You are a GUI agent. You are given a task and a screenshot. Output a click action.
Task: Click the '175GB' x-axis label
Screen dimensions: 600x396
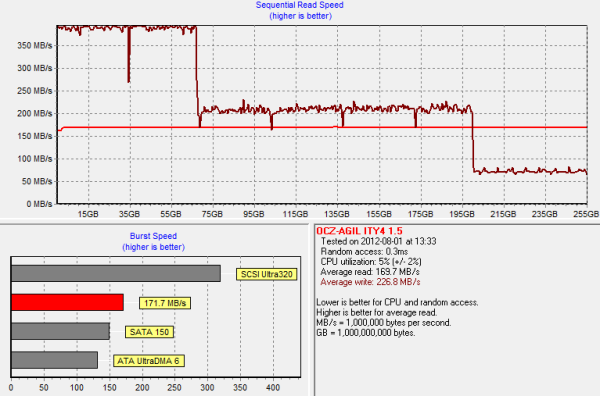coord(420,214)
